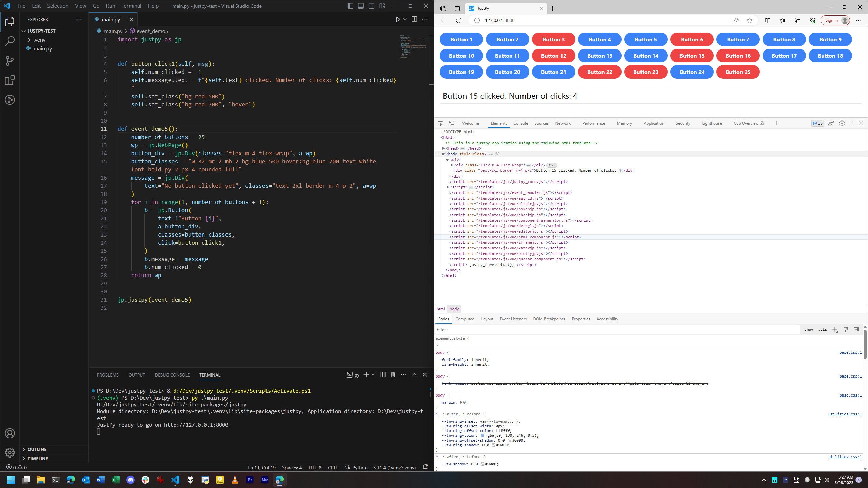Click Button 25 in the last row

pyautogui.click(x=738, y=72)
